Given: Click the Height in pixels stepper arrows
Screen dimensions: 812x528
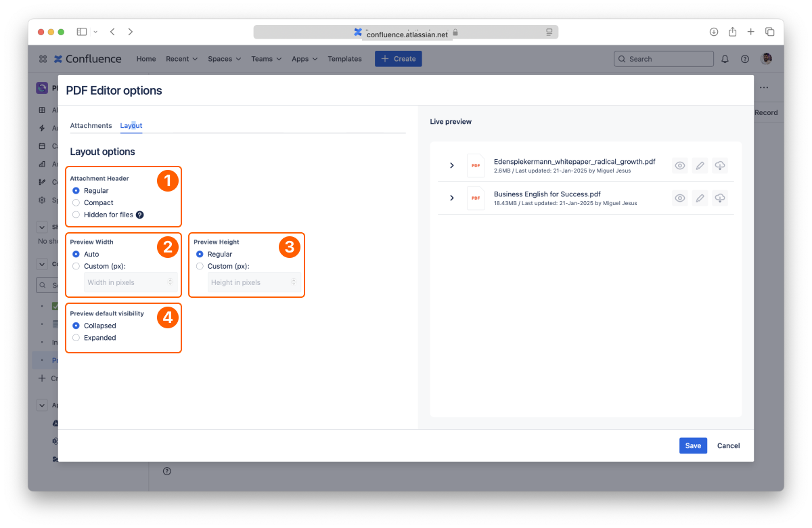Looking at the screenshot, I should click(x=294, y=282).
